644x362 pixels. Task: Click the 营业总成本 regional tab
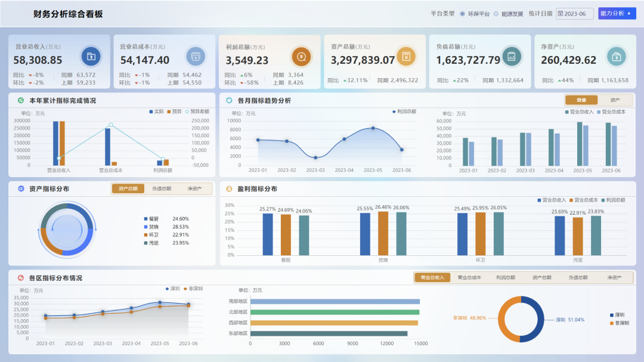[469, 277]
